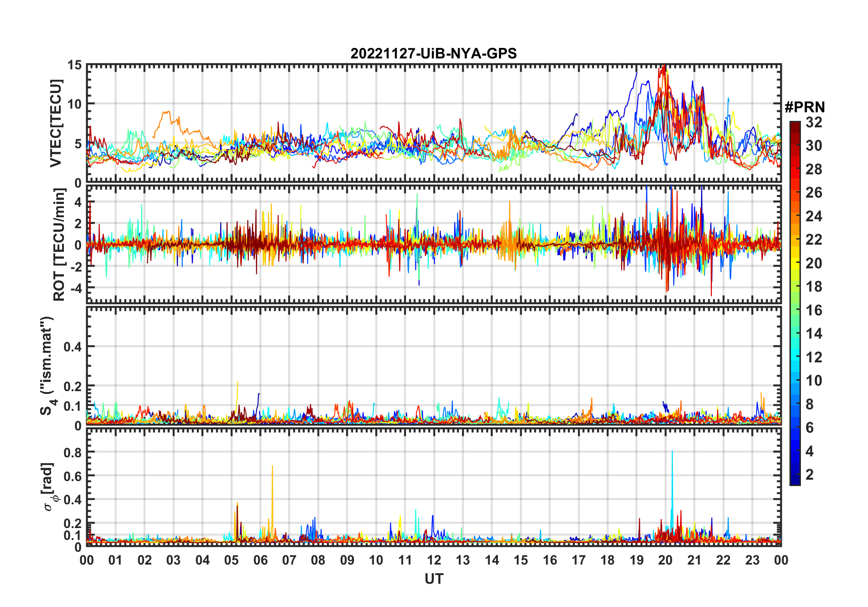Click x-axis tick label 20
This screenshot has width=868, height=607.
665,560
